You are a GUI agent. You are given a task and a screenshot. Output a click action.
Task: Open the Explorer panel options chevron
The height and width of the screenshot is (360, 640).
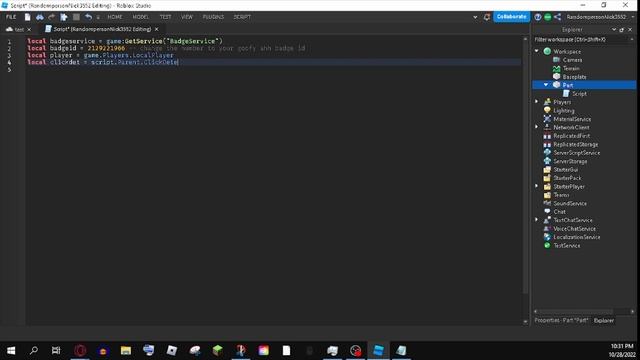[613, 30]
